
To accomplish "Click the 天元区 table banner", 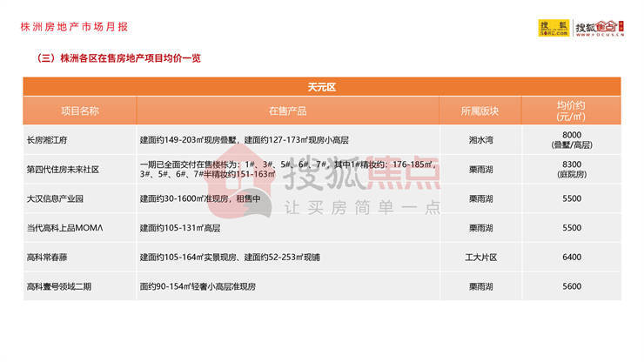I will 322,87.
